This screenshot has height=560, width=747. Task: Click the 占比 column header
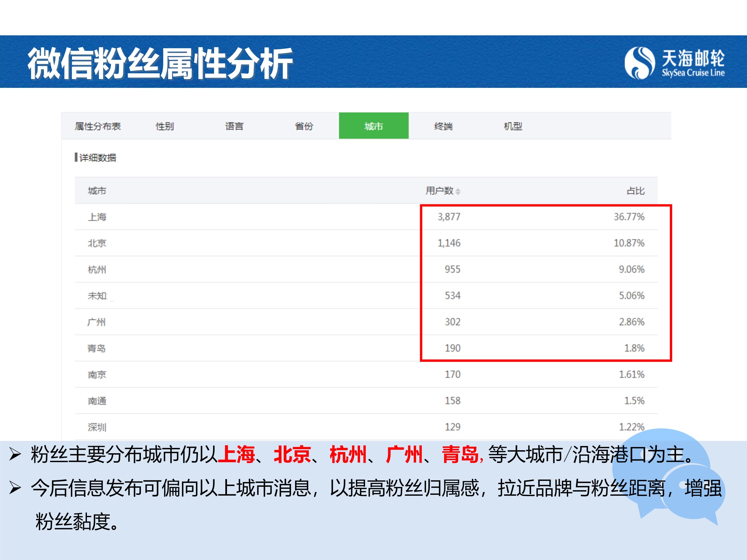coord(635,191)
